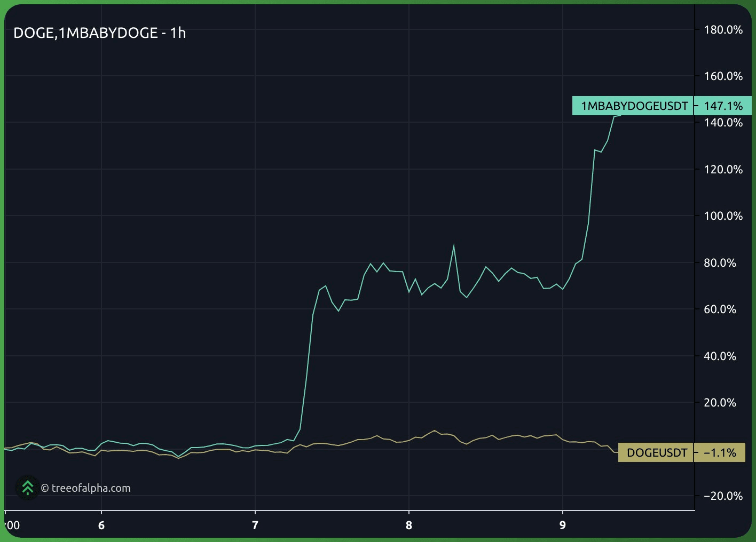Image resolution: width=756 pixels, height=542 pixels.
Task: Click the 80.0% axis label
Action: [x=720, y=263]
